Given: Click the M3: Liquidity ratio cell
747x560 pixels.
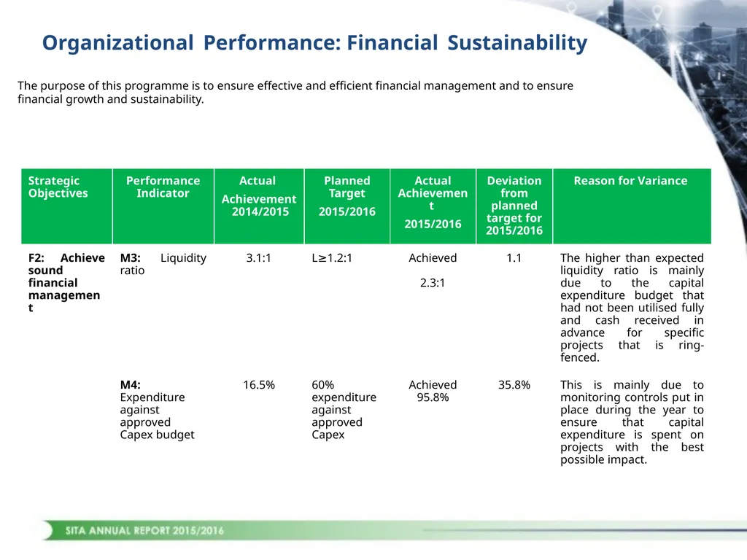Looking at the screenshot, I should 163,264.
